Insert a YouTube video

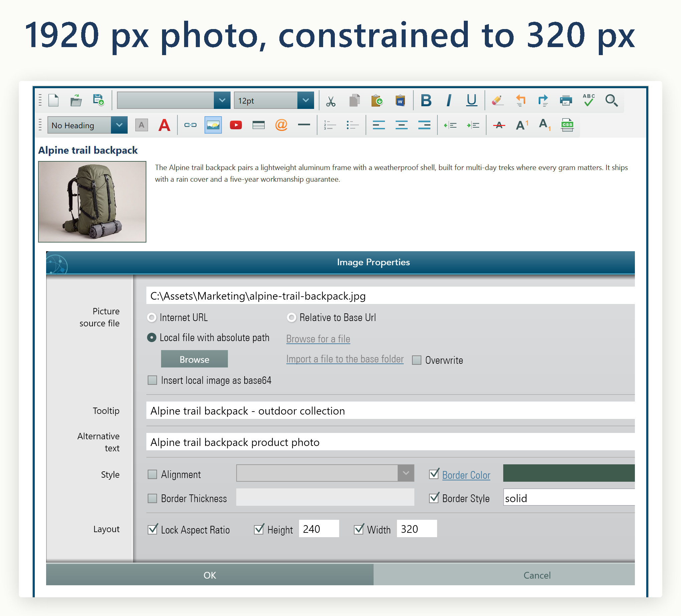pyautogui.click(x=236, y=125)
